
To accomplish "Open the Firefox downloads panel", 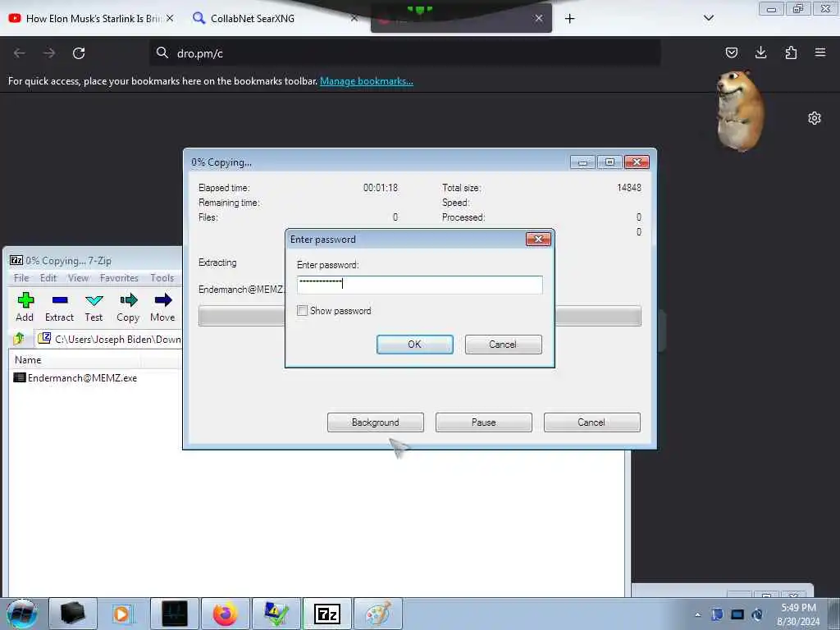I will click(760, 52).
